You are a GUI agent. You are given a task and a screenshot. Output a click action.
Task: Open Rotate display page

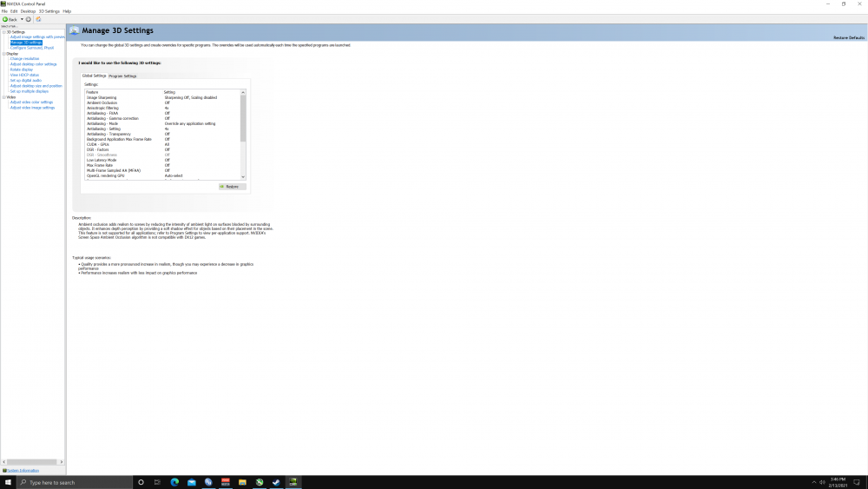(x=22, y=69)
